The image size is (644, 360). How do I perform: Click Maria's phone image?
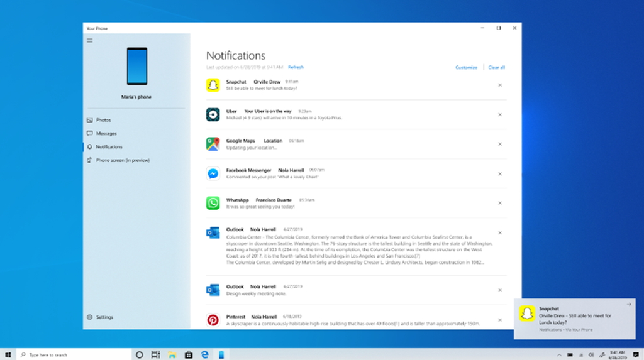click(x=136, y=66)
